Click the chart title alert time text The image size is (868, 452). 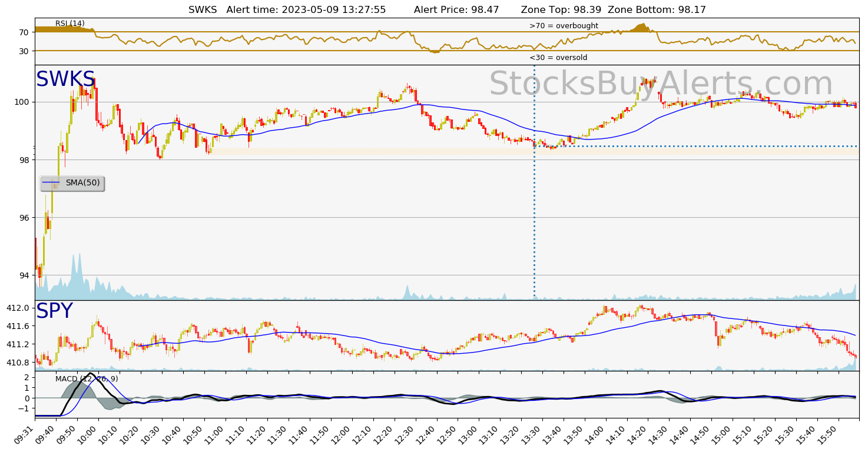pos(306,10)
